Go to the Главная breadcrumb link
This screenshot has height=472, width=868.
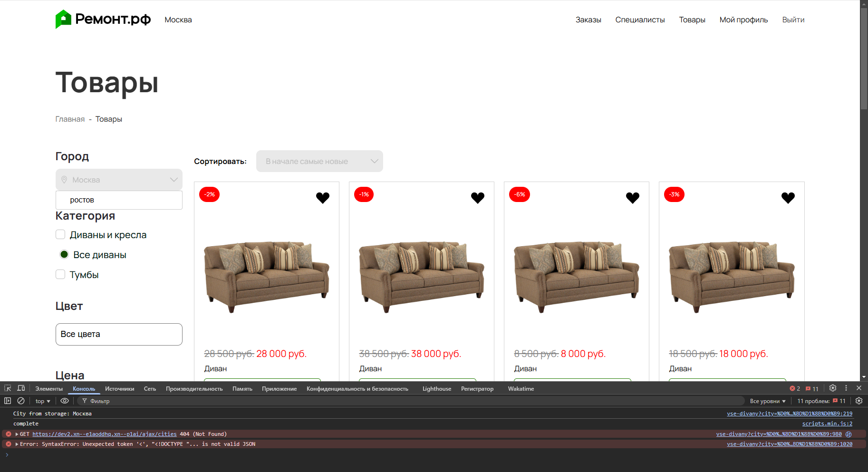[x=70, y=119]
